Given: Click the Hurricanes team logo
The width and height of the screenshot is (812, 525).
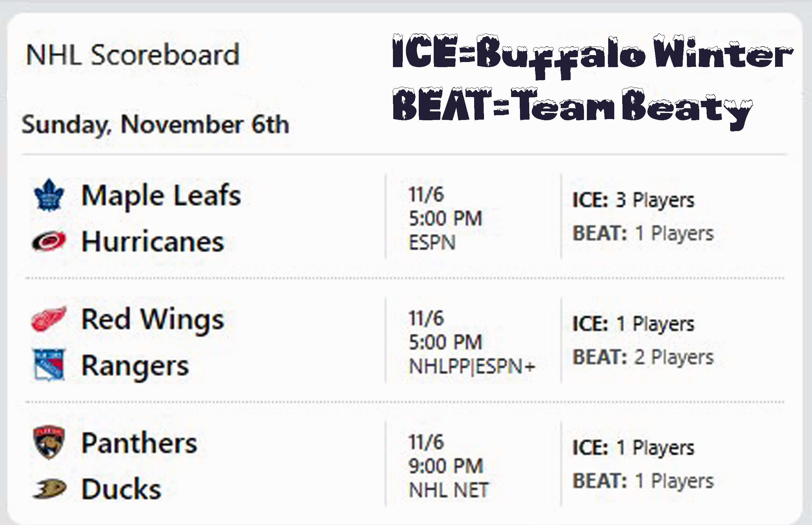Looking at the screenshot, I should [x=49, y=241].
